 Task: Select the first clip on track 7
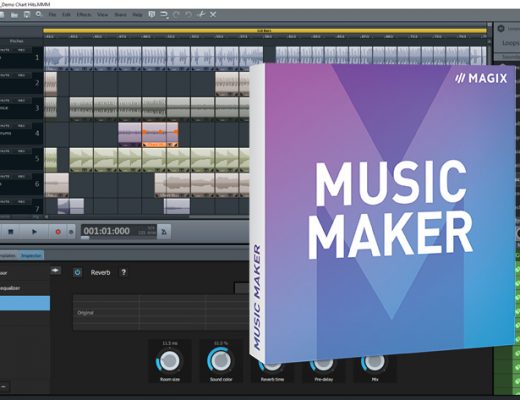coord(71,206)
